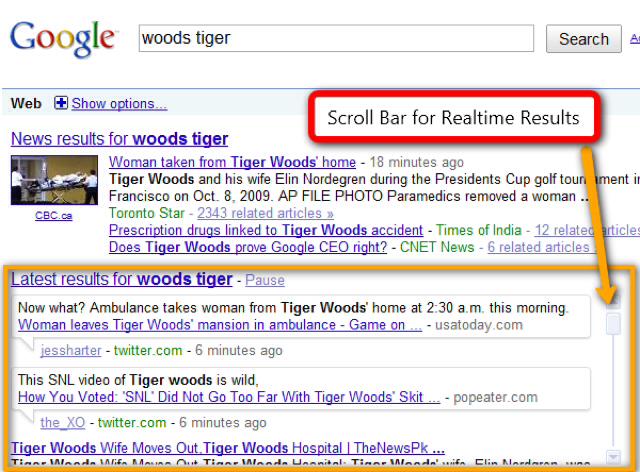
Task: Open the 'Show options...' link
Action: [x=119, y=104]
